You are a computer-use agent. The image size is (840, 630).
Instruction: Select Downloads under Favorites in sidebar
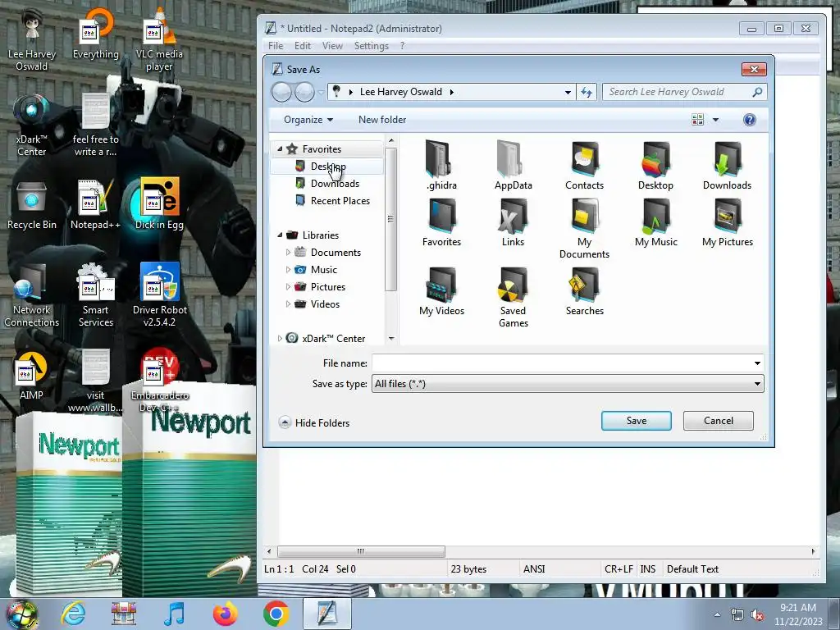(335, 183)
